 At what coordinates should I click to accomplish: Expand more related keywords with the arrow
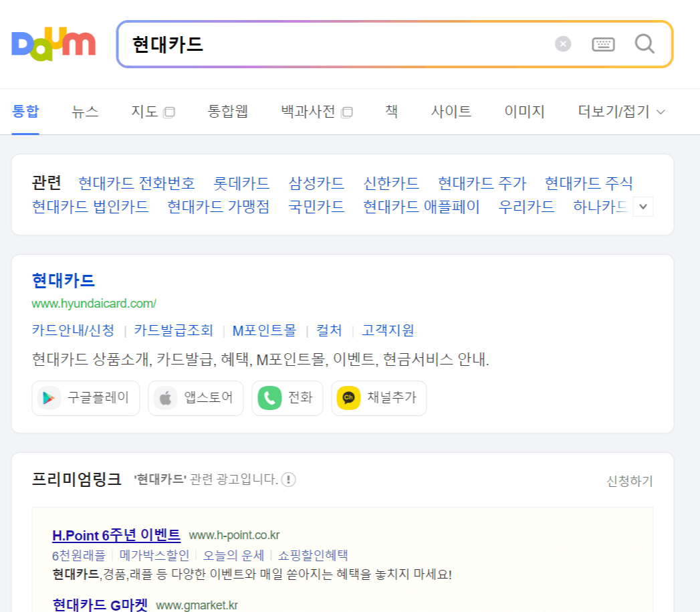pyautogui.click(x=643, y=207)
